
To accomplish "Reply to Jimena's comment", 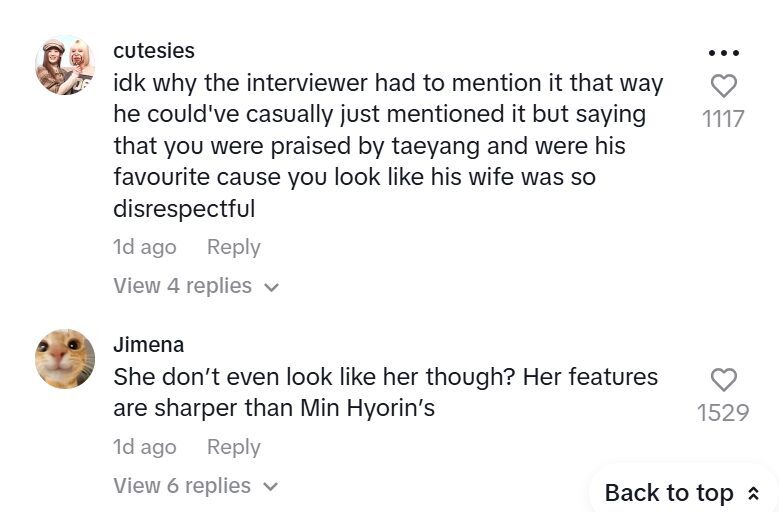I will click(x=233, y=447).
